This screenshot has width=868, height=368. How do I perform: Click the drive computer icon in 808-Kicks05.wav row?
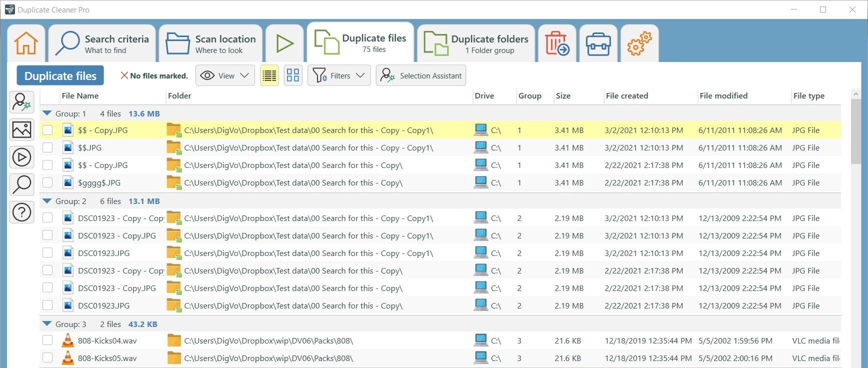point(480,358)
